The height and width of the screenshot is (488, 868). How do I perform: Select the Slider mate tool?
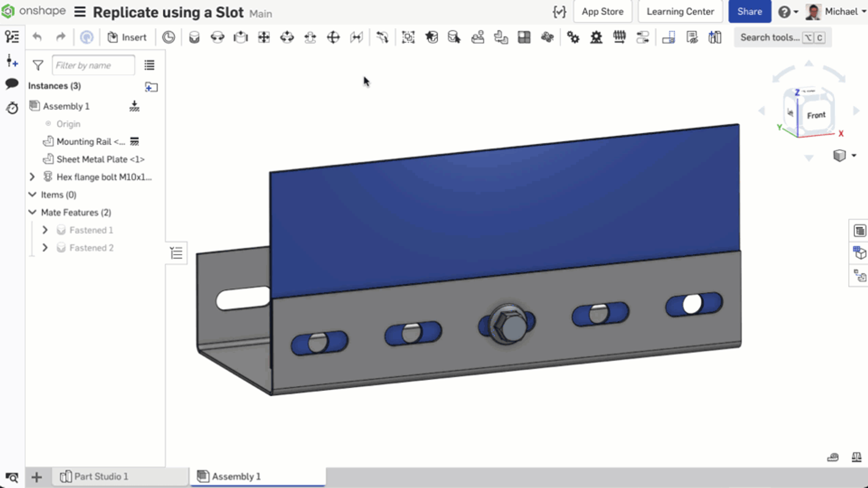pyautogui.click(x=240, y=37)
